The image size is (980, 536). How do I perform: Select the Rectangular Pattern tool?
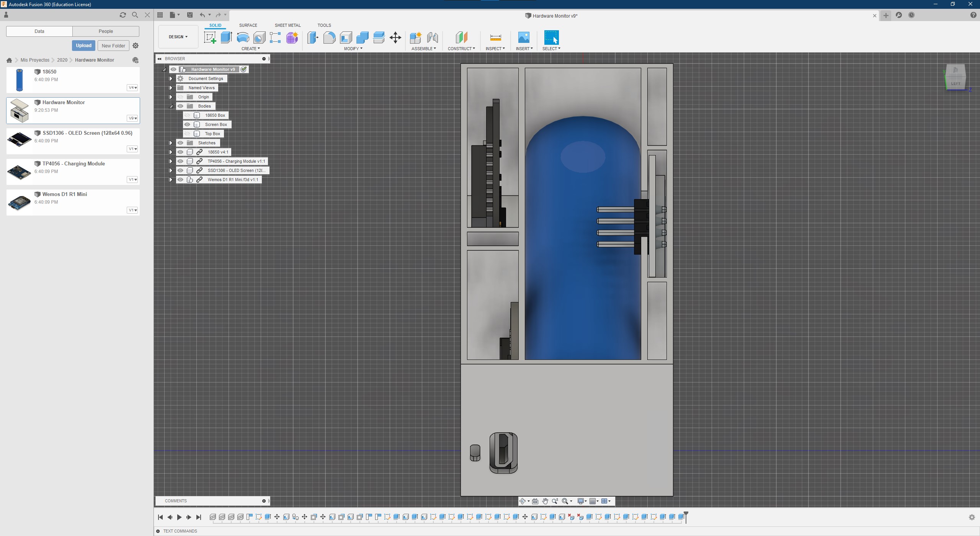point(275,38)
